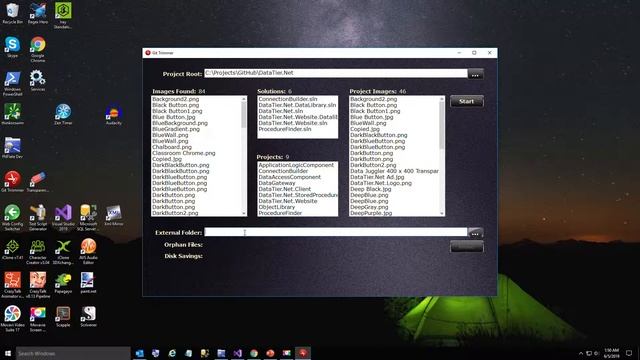Select ConnectionBuilder.sln in Solutions list

288,99
